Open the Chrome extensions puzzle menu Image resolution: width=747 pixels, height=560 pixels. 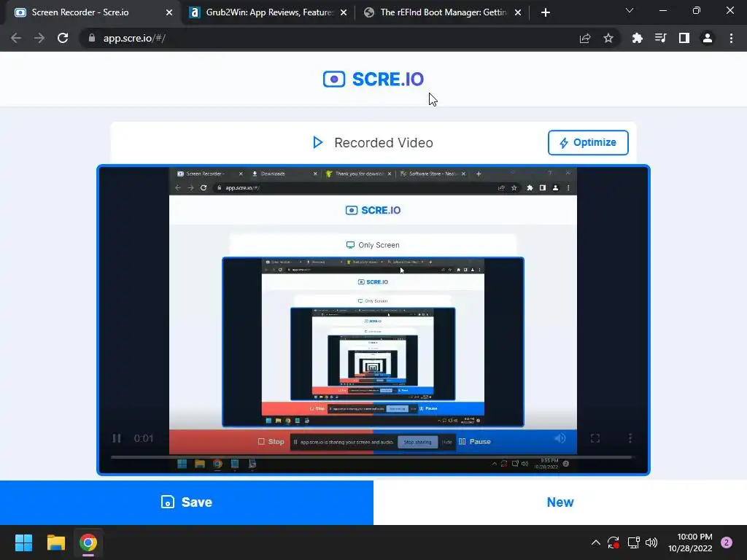pyautogui.click(x=637, y=38)
